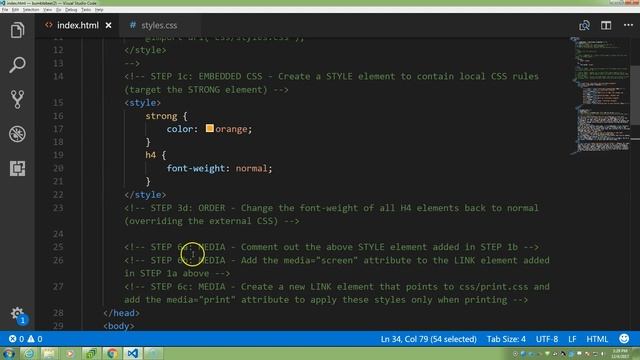The height and width of the screenshot is (360, 640).
Task: Click the feedback smiley icon
Action: point(624,339)
